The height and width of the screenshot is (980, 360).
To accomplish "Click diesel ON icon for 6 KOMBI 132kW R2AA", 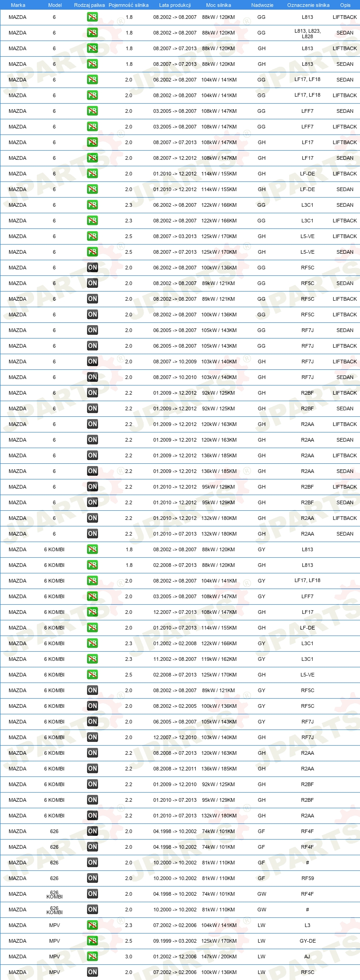I will click(x=93, y=816).
